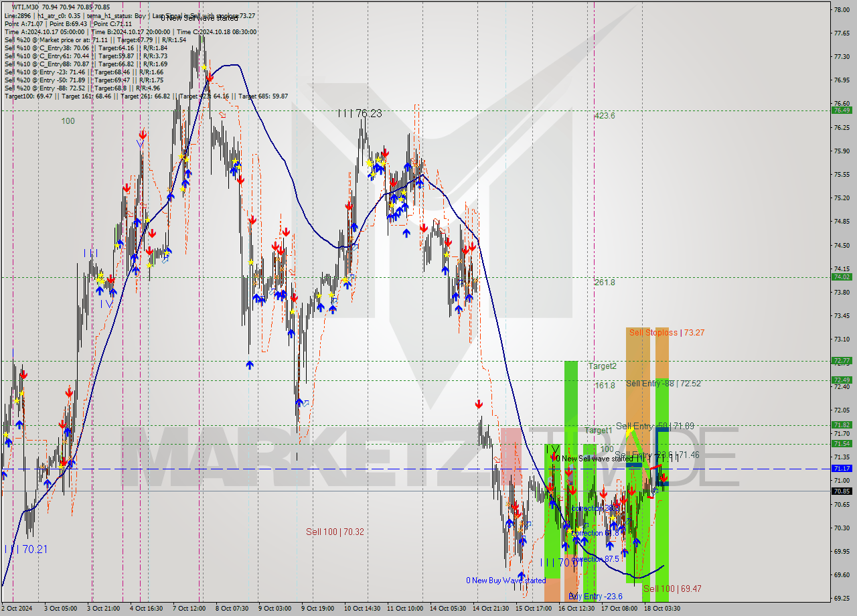Click the blue dashed 71.17 horizontal line
This screenshot has width=857, height=616.
pos(415,469)
